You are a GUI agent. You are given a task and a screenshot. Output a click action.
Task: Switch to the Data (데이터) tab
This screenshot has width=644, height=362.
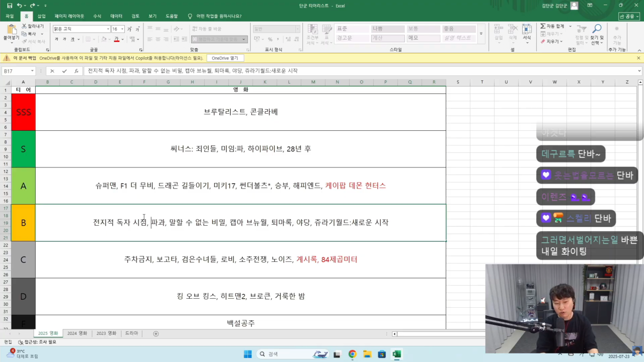(116, 16)
